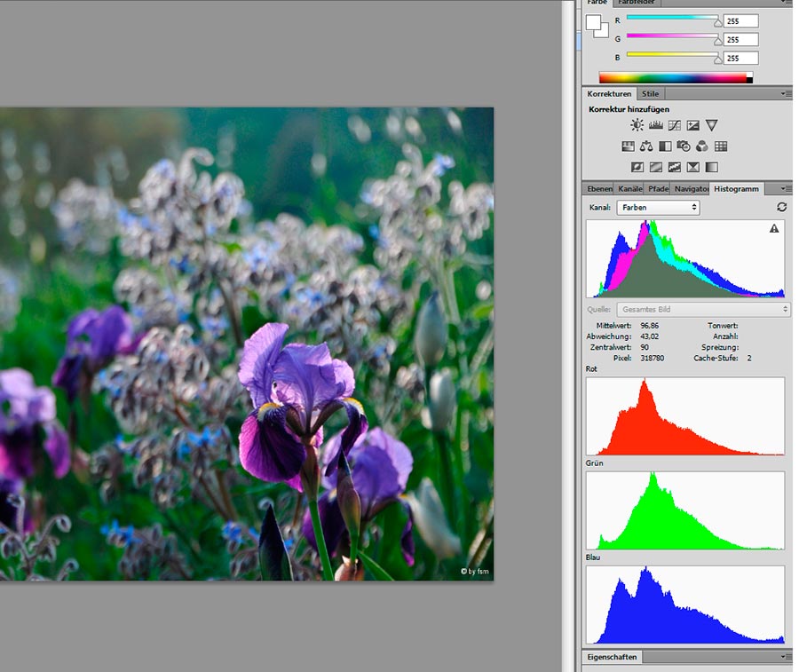Open the Kanal dropdown showing Farben

(658, 207)
